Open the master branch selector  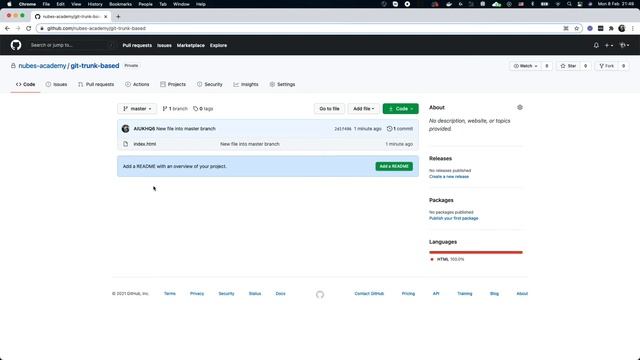[x=137, y=109]
